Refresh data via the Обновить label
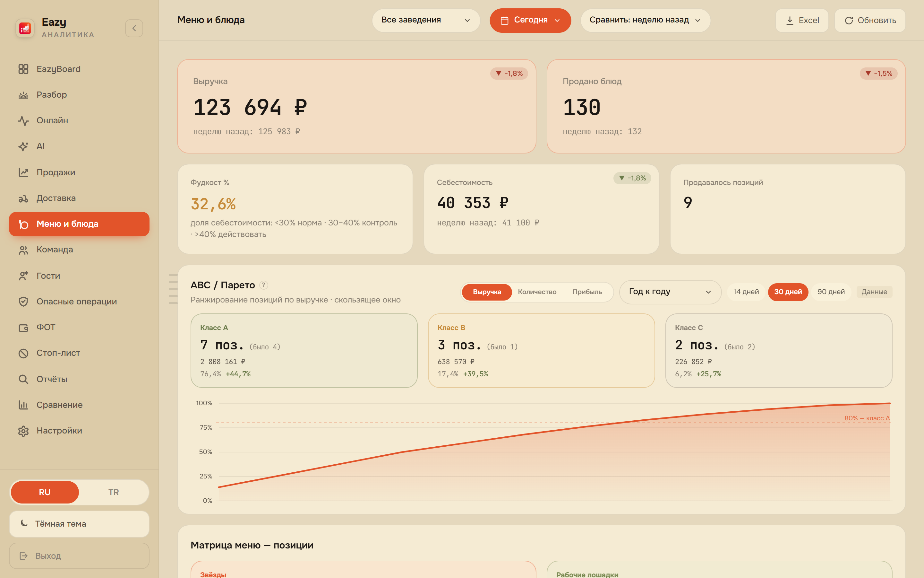 tap(877, 21)
